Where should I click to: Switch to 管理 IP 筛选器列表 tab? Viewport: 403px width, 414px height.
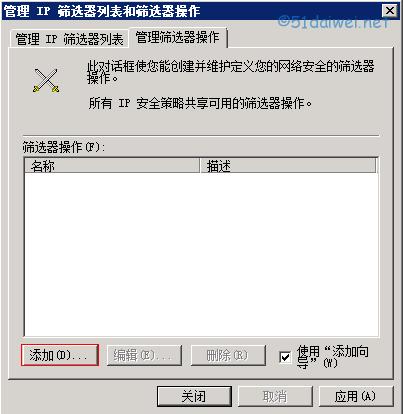pos(69,39)
